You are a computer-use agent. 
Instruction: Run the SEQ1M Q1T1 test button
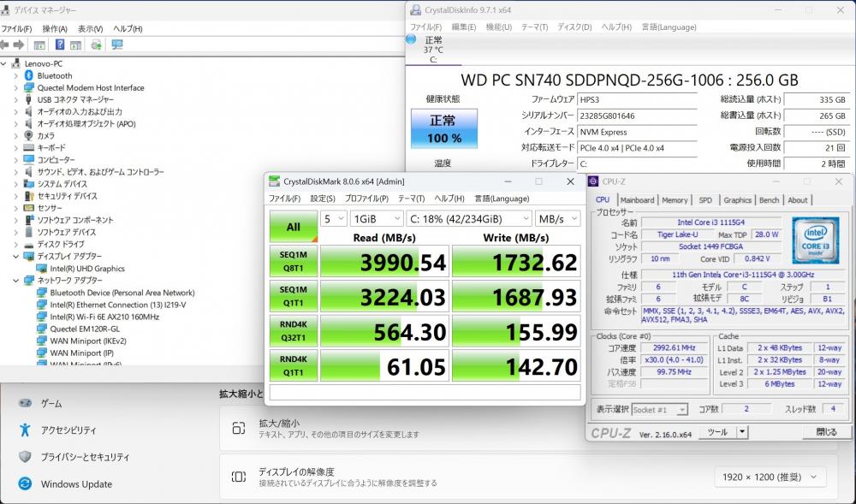tap(293, 296)
